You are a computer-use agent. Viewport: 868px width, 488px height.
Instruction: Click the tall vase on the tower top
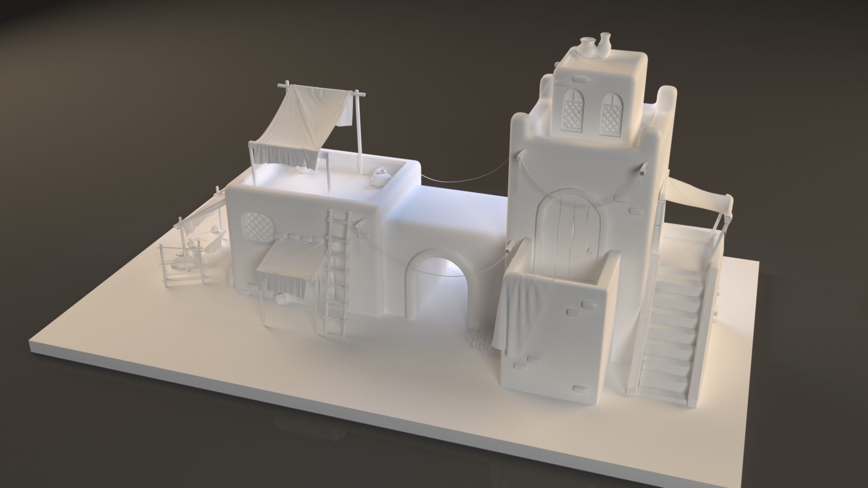[x=605, y=45]
